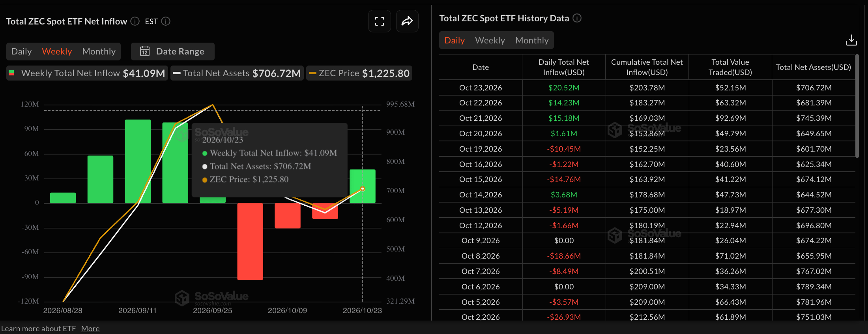Screen dimensions: 868x334
Task: Click the $203.78M cumulative inflow value
Action: pos(647,88)
